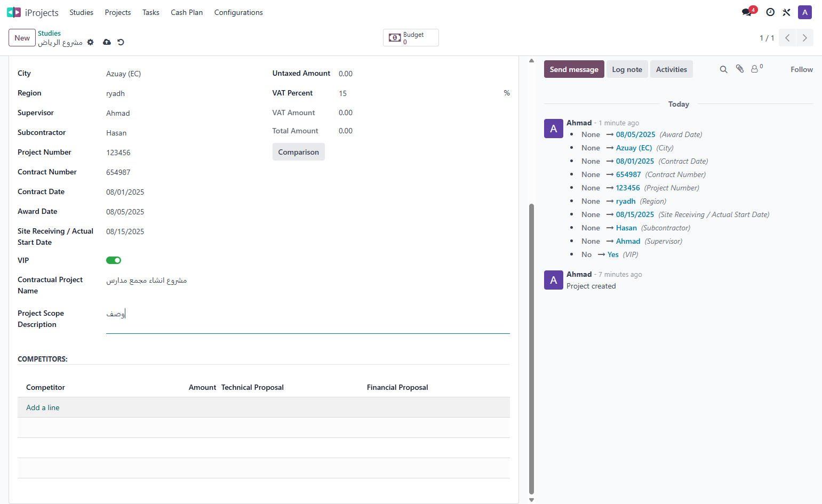Attach files using the paperclip icon

740,69
